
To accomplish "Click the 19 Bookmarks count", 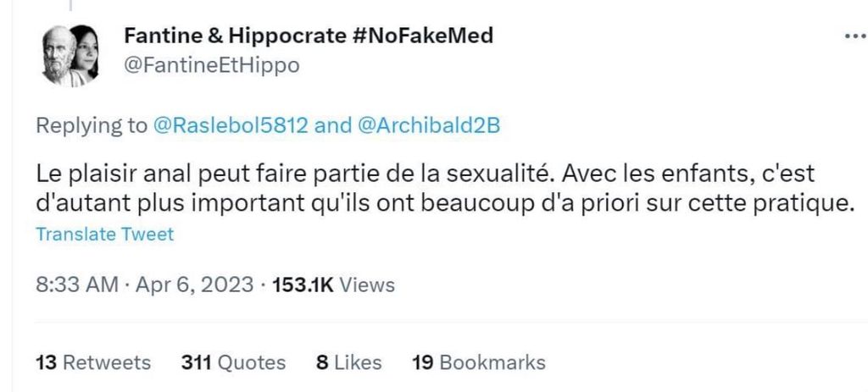I will pos(478,362).
